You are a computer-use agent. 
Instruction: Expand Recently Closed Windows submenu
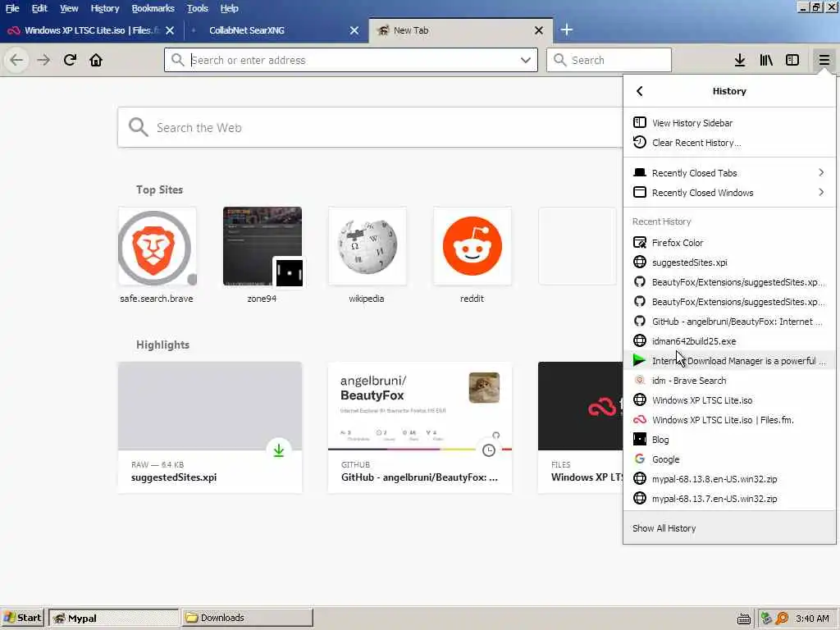click(729, 192)
